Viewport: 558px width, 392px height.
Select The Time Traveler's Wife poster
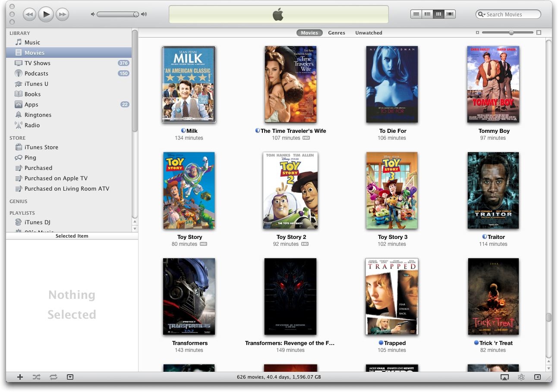tap(290, 85)
